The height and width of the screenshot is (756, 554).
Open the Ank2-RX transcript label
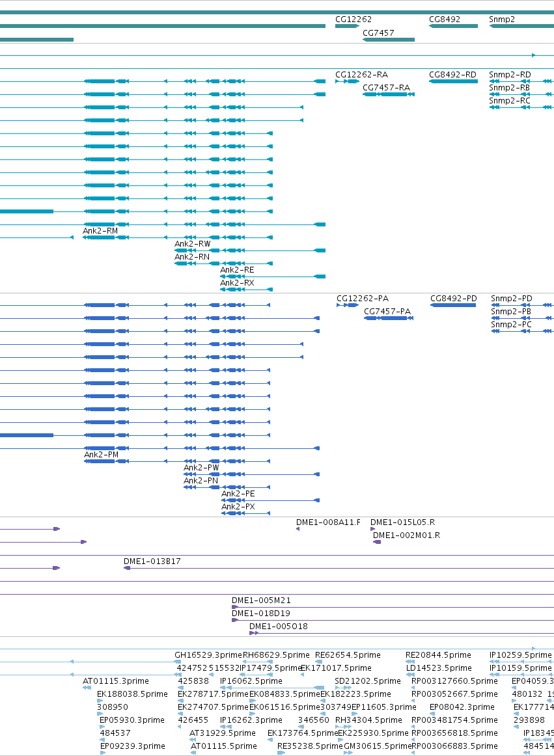pyautogui.click(x=237, y=283)
